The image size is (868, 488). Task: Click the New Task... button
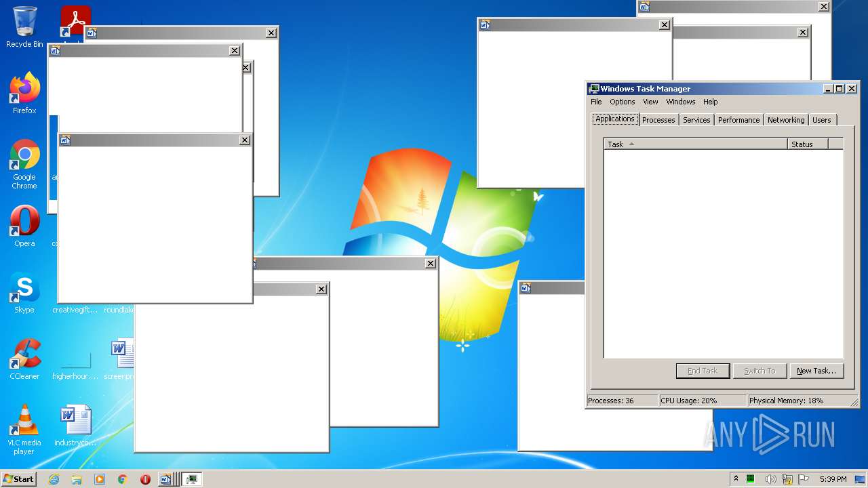pyautogui.click(x=816, y=371)
